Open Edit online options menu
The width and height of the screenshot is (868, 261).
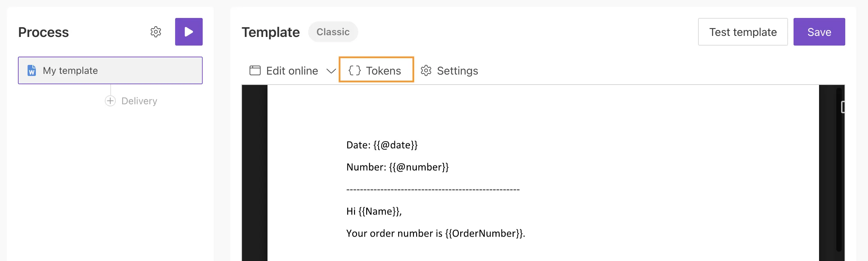[x=292, y=70]
